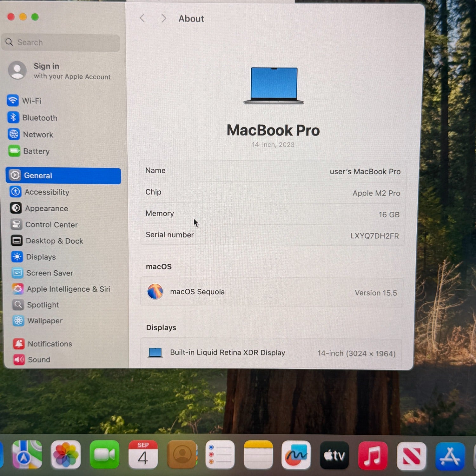
Task: Select Displays in the sidebar
Action: [x=41, y=257]
